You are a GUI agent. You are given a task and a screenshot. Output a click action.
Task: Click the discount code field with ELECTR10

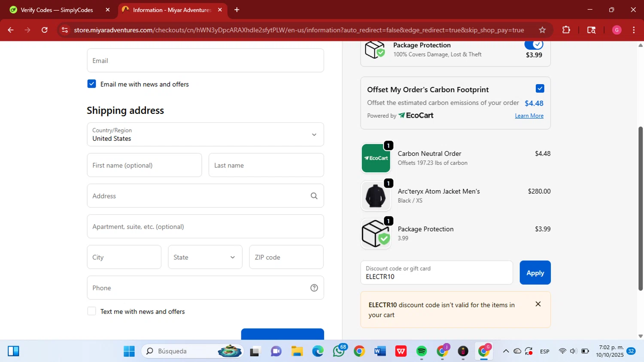tap(437, 273)
